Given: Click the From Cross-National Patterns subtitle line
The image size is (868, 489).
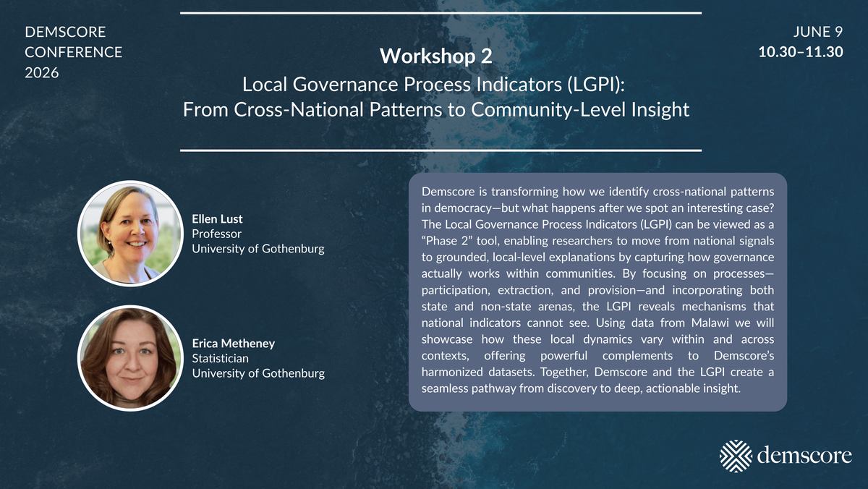Looking at the screenshot, I should [436, 110].
